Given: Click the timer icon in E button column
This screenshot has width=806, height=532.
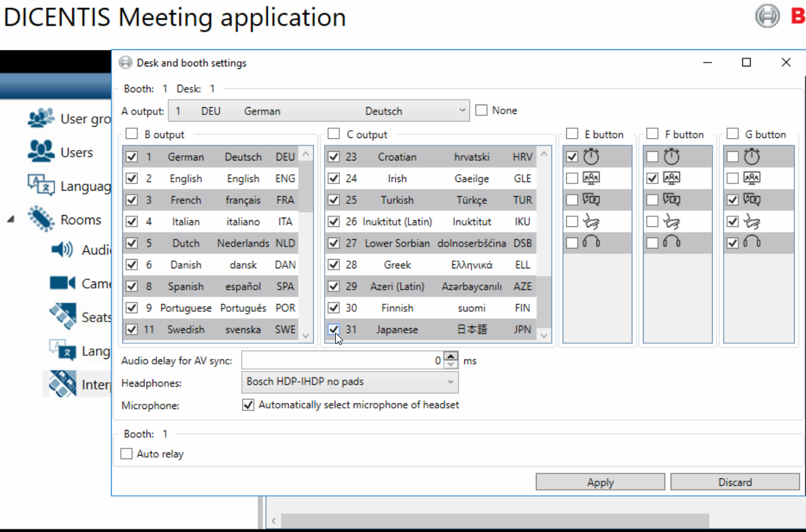Looking at the screenshot, I should 591,157.
